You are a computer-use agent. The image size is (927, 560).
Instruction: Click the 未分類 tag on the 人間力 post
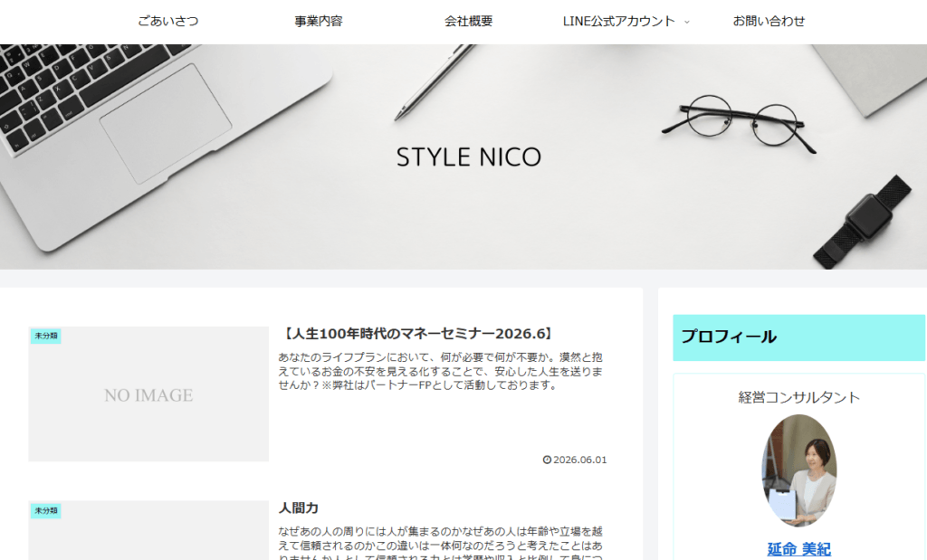coord(46,510)
